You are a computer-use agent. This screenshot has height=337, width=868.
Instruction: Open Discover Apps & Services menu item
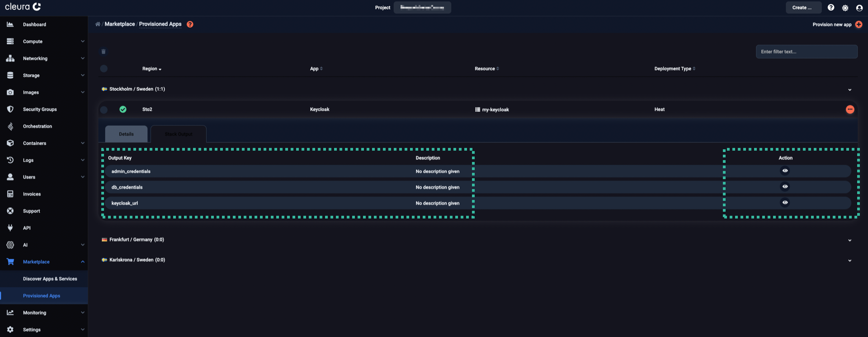click(x=50, y=279)
